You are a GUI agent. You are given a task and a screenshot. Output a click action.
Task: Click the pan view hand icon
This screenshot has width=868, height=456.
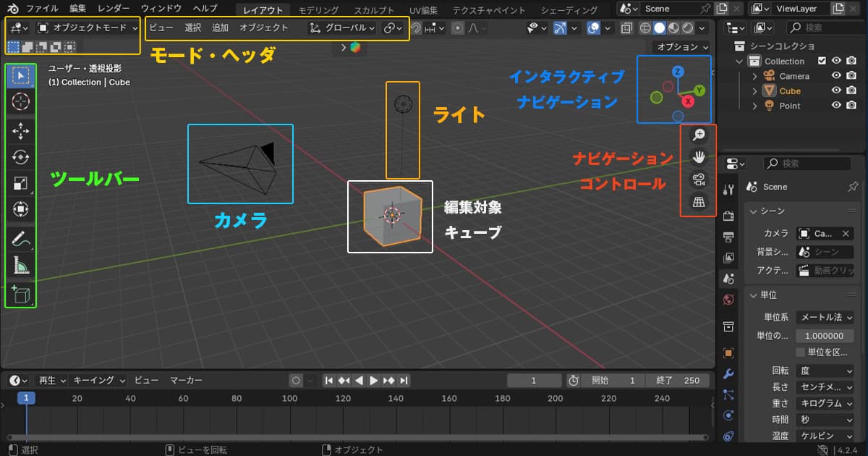click(699, 157)
